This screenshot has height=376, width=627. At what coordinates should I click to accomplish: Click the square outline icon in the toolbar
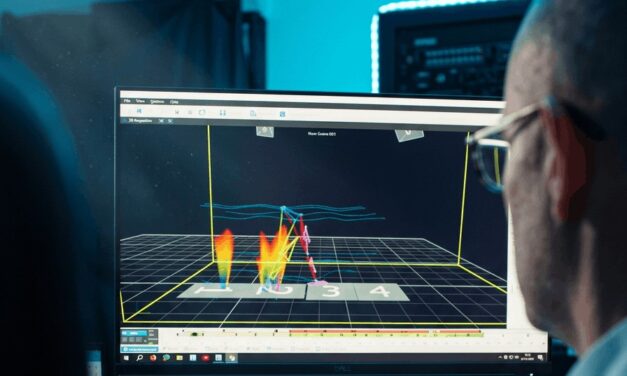202,112
